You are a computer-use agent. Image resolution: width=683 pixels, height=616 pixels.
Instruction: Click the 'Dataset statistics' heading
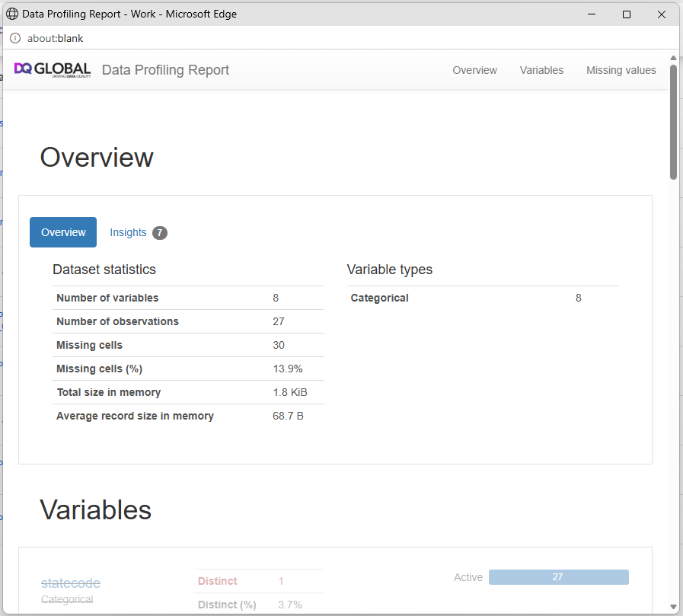click(104, 270)
